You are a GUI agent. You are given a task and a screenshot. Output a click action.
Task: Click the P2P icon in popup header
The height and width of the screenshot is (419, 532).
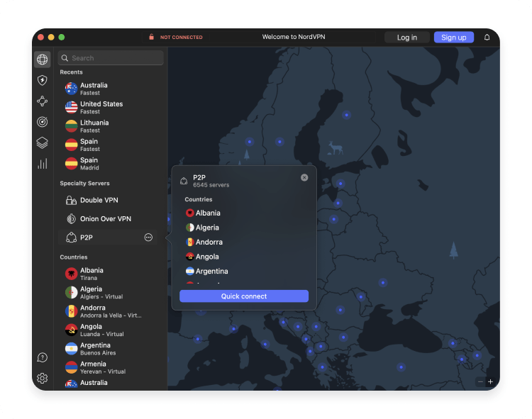pyautogui.click(x=184, y=181)
